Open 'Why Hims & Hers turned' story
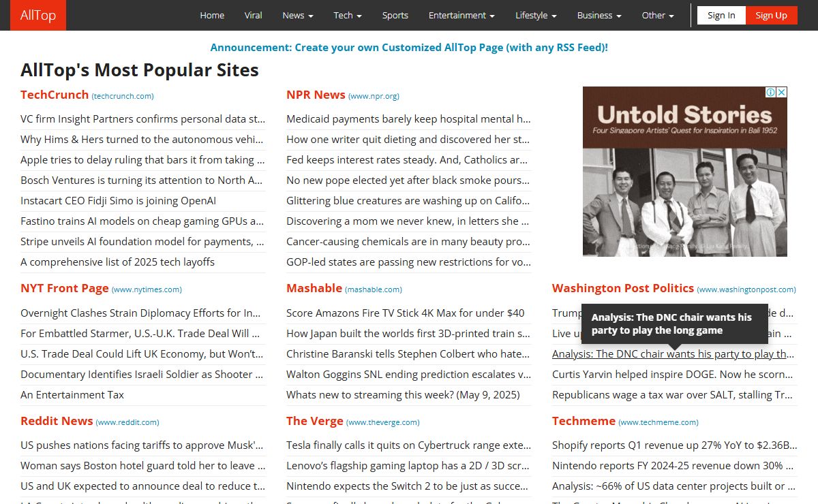 143,140
